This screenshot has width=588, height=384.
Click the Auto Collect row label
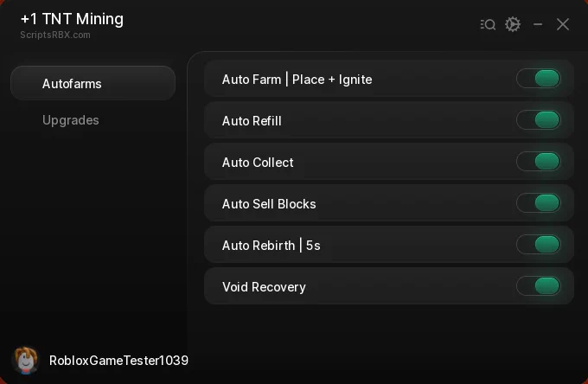coord(258,163)
